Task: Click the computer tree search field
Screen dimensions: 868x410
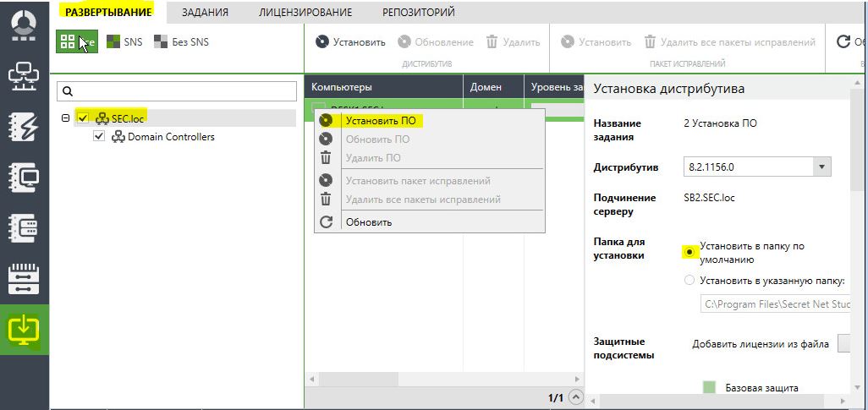Action: [x=177, y=91]
